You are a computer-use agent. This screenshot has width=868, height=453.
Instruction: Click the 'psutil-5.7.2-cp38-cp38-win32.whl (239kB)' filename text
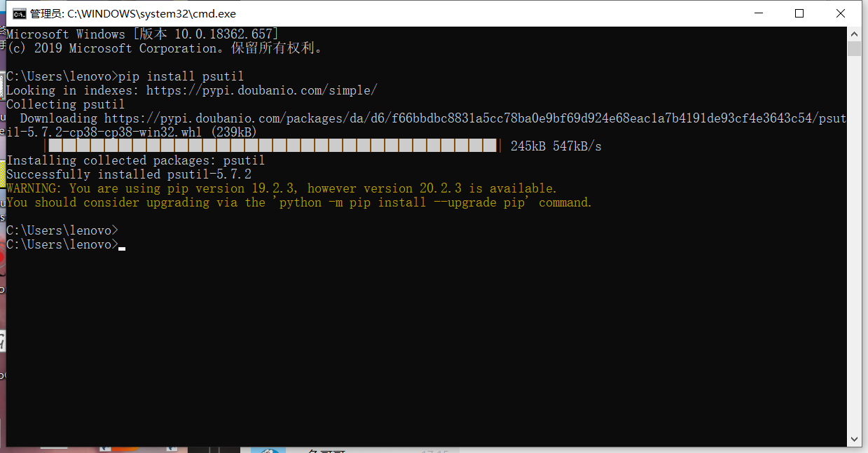[131, 132]
